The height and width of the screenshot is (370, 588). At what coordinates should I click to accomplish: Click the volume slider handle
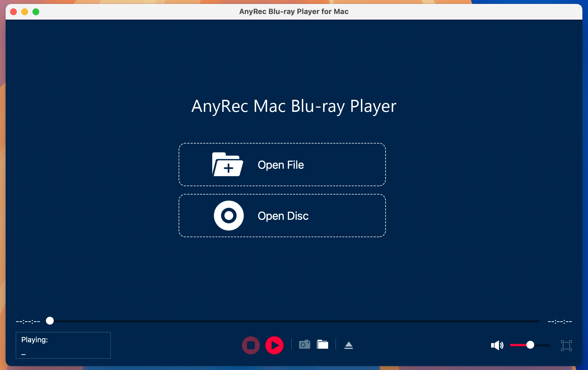pyautogui.click(x=530, y=345)
